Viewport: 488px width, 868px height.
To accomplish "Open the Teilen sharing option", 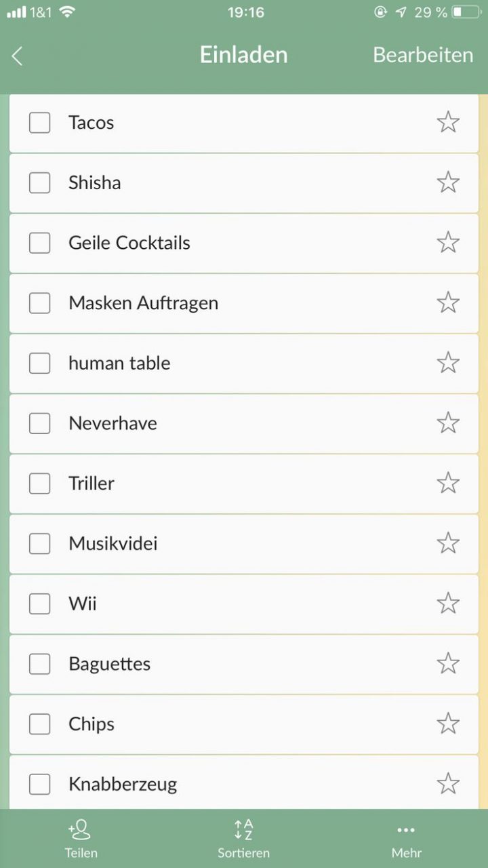I will 81,838.
